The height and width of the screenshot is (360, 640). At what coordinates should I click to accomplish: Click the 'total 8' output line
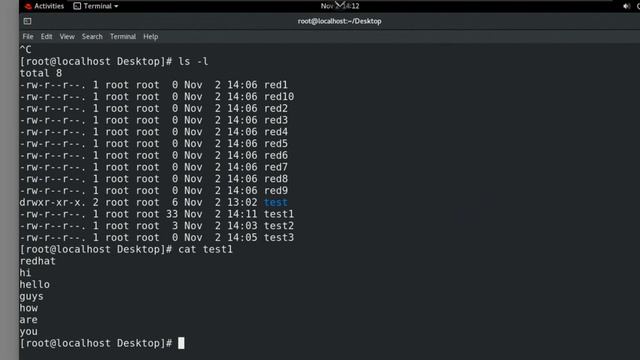[41, 73]
